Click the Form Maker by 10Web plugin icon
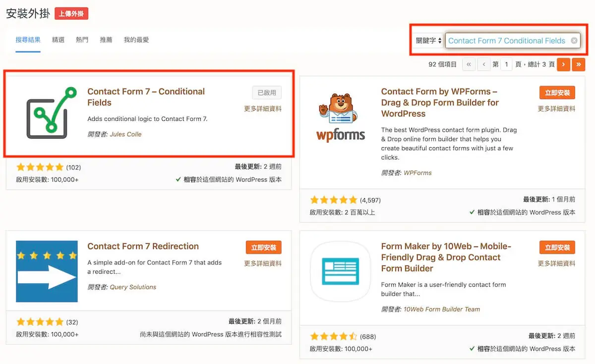 click(x=340, y=271)
